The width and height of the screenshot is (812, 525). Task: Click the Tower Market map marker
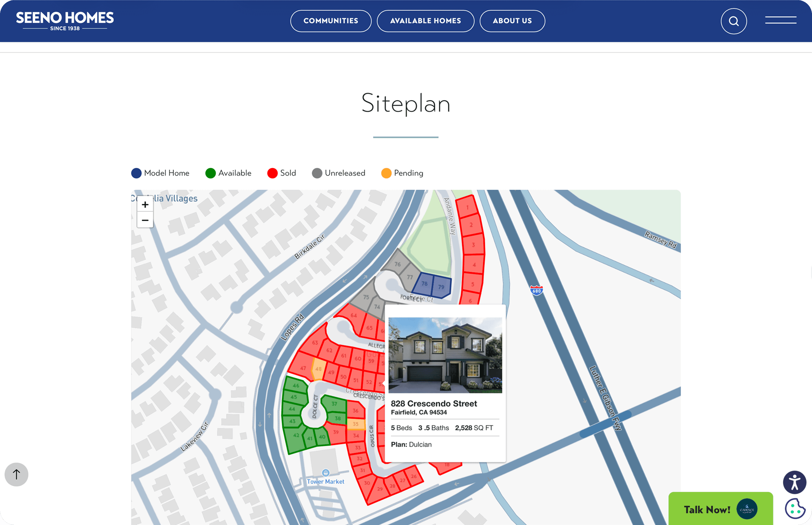pyautogui.click(x=325, y=473)
